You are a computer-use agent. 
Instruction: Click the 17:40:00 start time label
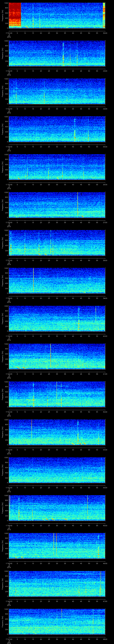point(9,374)
